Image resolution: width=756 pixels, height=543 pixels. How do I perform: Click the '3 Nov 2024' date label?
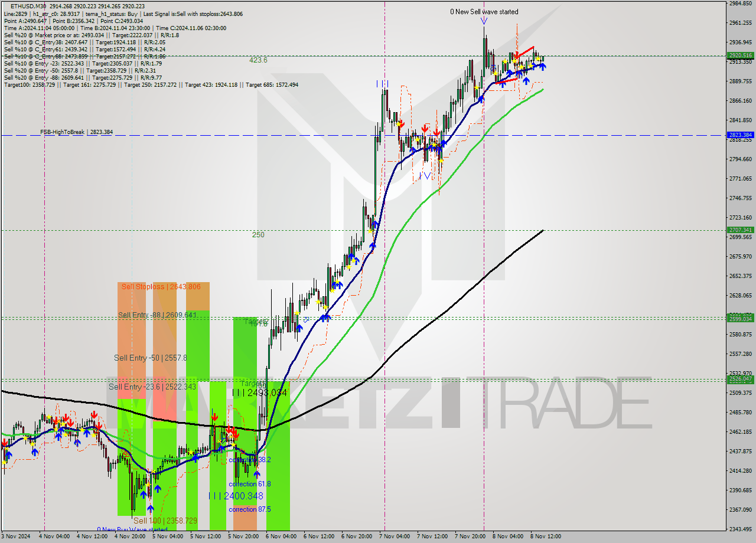(x=16, y=537)
